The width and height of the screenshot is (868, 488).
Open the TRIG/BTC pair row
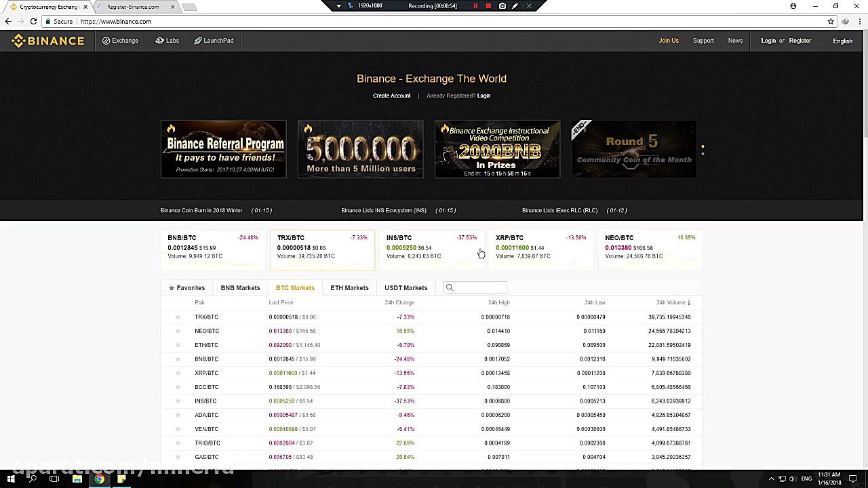pyautogui.click(x=431, y=443)
